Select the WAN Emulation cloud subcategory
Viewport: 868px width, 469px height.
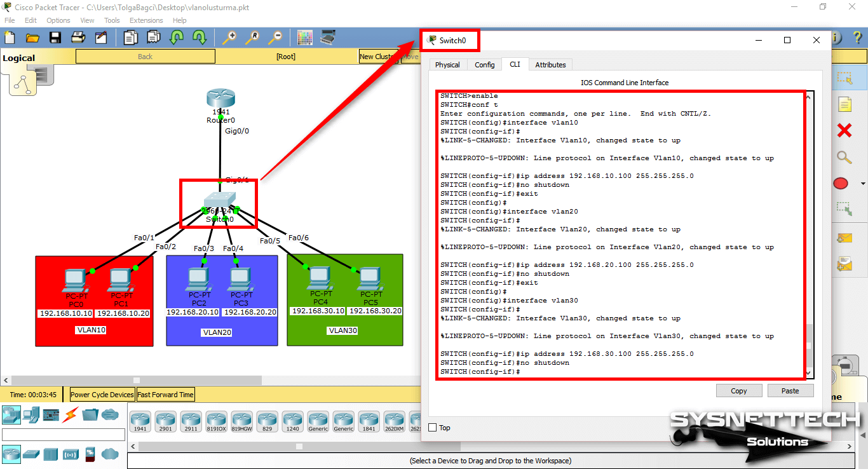(110, 454)
